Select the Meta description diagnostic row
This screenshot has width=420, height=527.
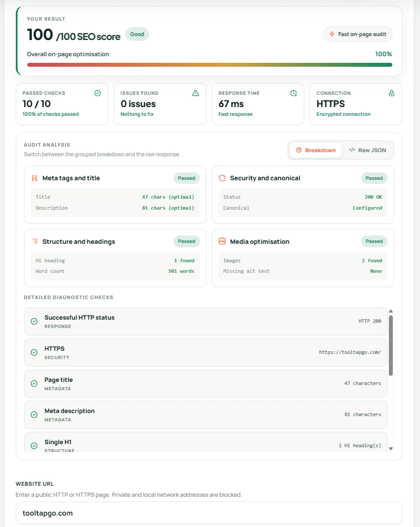pos(206,415)
